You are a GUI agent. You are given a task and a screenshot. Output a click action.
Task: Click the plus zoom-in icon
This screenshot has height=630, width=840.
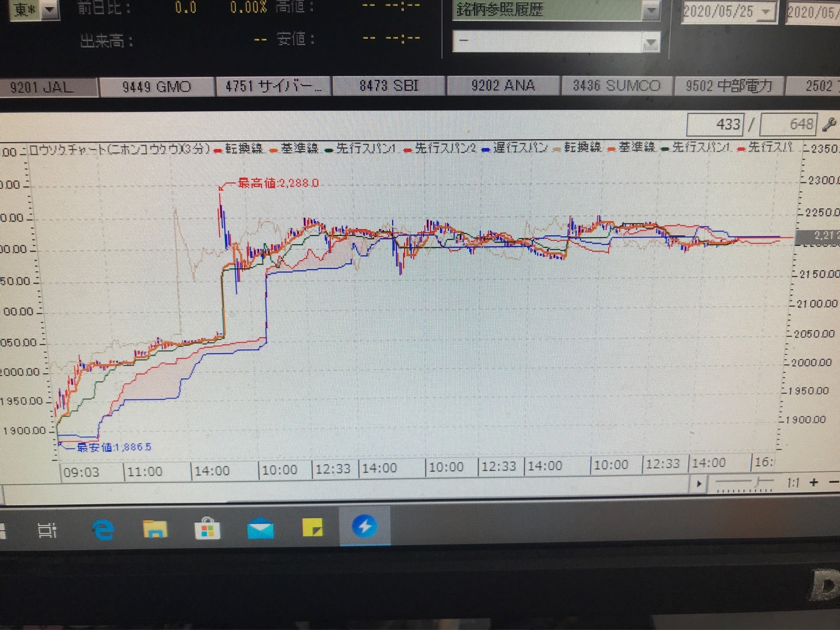point(813,483)
